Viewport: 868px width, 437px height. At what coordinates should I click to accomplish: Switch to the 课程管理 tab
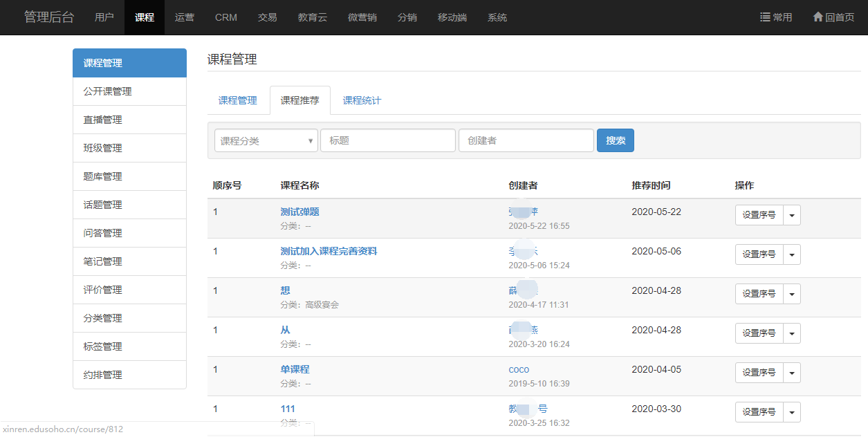tap(238, 100)
